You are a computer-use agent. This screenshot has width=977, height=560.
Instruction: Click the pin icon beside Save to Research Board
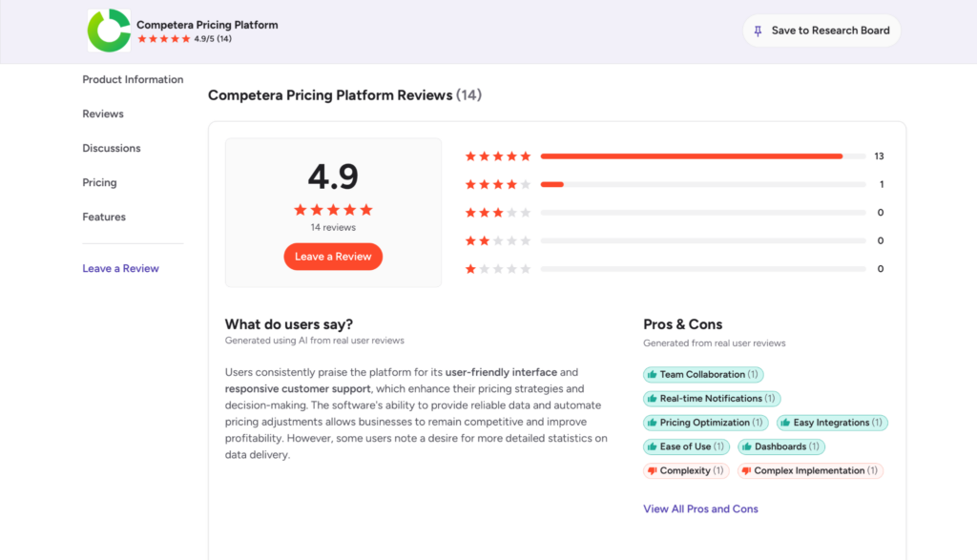pyautogui.click(x=758, y=31)
